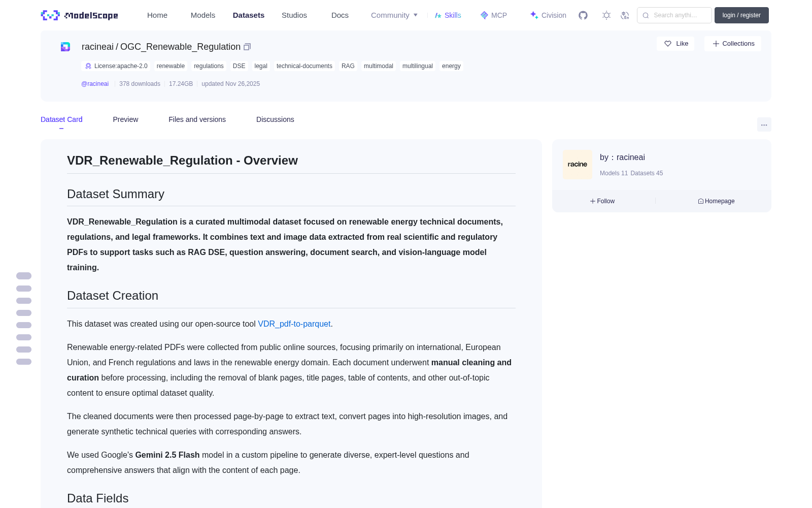Add to Collections with the plus button
The height and width of the screenshot is (508, 812).
pyautogui.click(x=733, y=44)
